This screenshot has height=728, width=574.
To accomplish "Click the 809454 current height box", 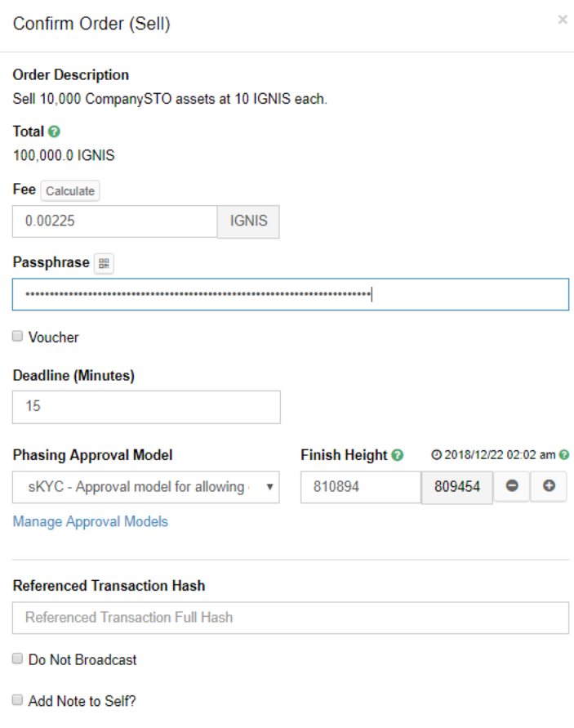I will (x=457, y=487).
